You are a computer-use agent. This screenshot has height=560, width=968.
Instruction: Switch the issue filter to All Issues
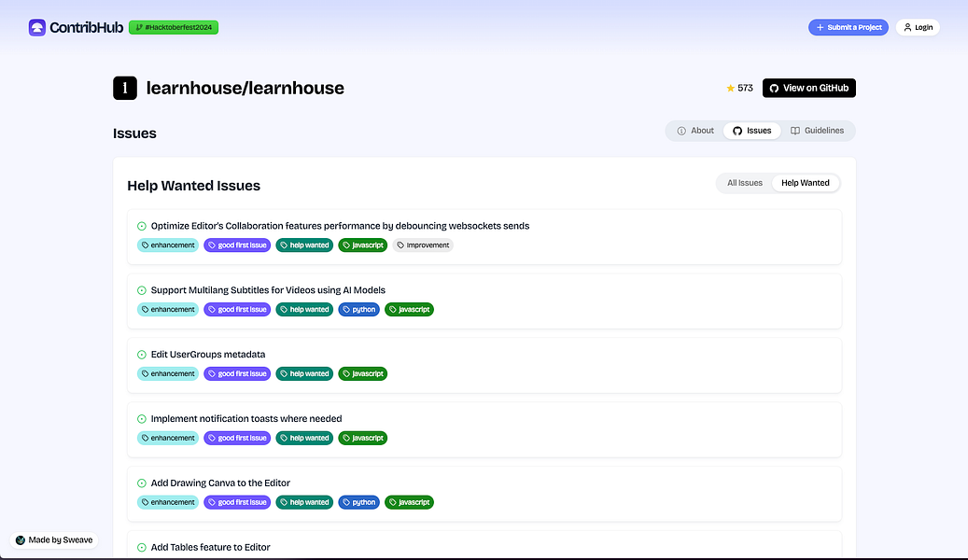tap(744, 183)
